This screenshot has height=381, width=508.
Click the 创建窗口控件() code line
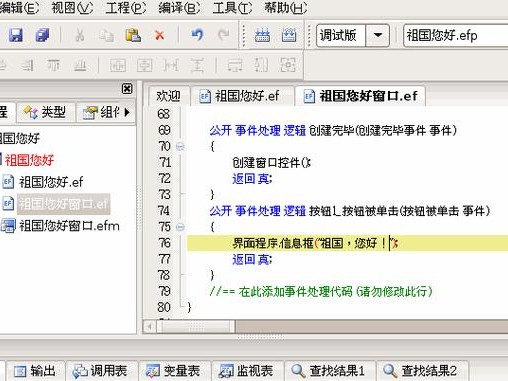(271, 163)
